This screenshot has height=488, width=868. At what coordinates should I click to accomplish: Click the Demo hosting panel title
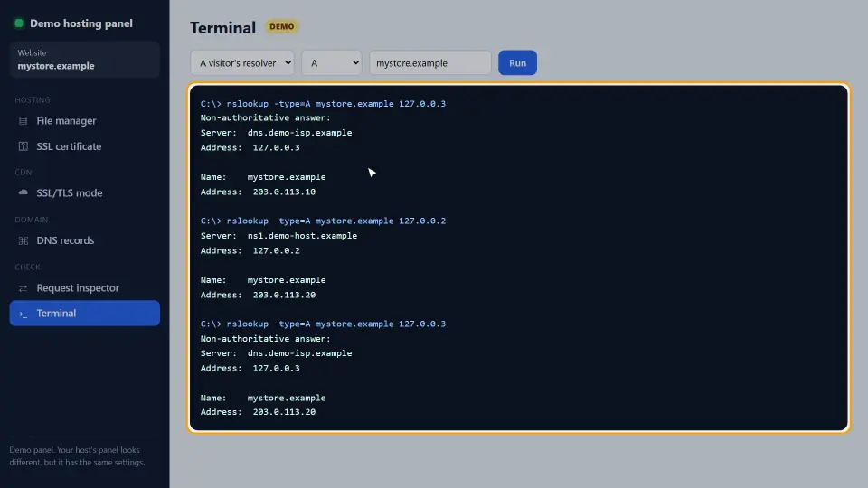coord(80,23)
